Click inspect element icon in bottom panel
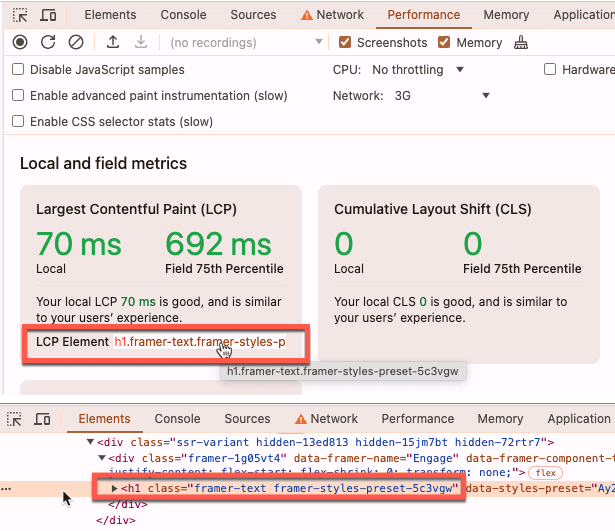The width and height of the screenshot is (615, 531). 14,419
